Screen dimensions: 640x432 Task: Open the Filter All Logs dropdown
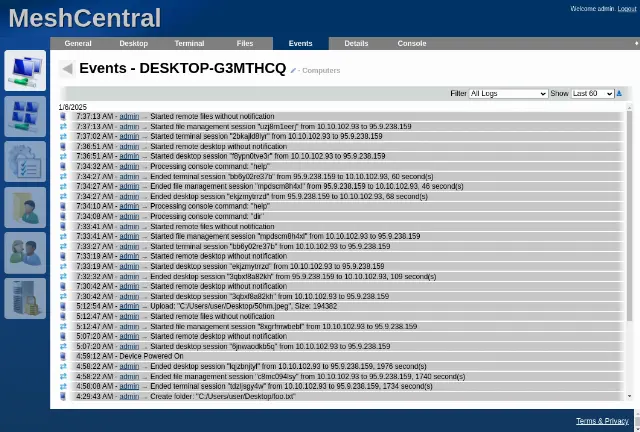[508, 94]
